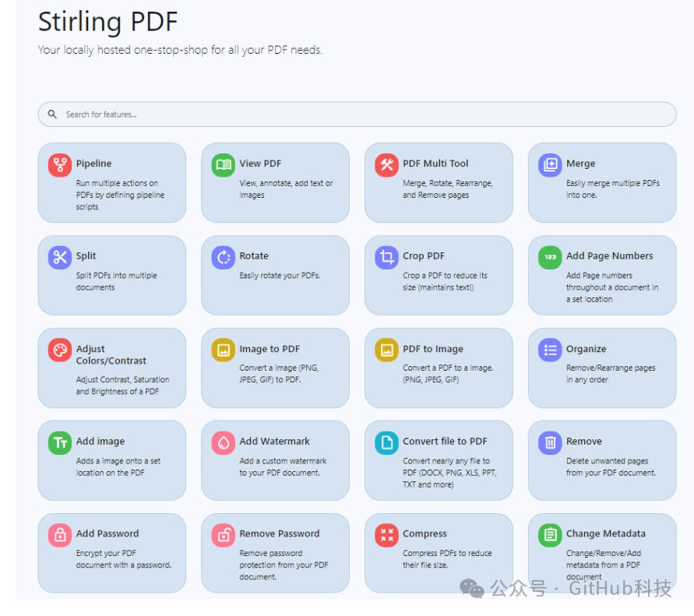The width and height of the screenshot is (694, 616).
Task: Open the Add image title
Action: coord(100,442)
